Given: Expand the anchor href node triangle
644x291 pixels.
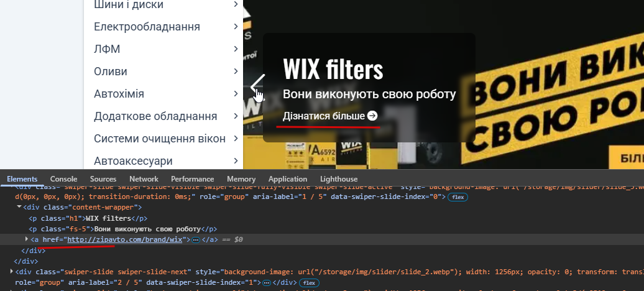Looking at the screenshot, I should (x=27, y=239).
